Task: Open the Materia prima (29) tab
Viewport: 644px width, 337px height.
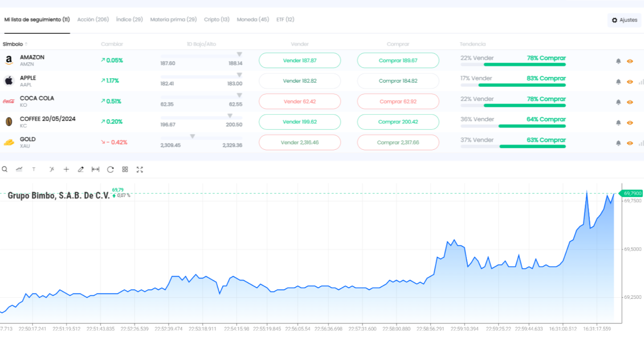Action: 173,19
